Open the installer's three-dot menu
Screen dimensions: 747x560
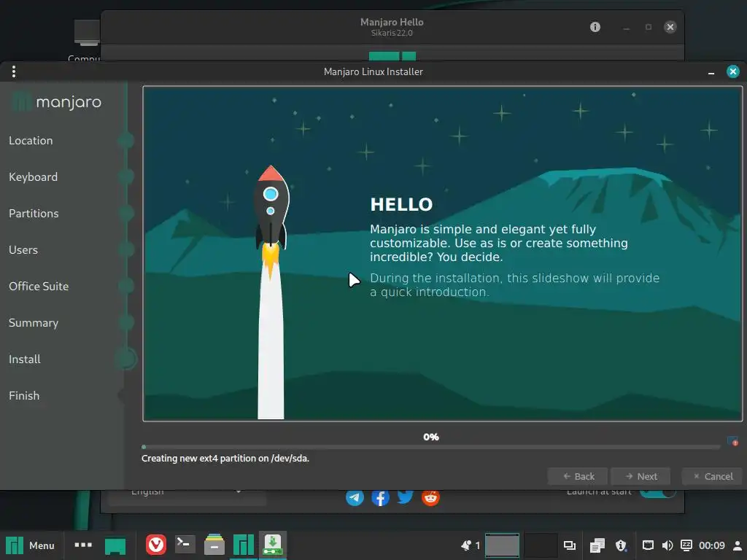tap(14, 71)
